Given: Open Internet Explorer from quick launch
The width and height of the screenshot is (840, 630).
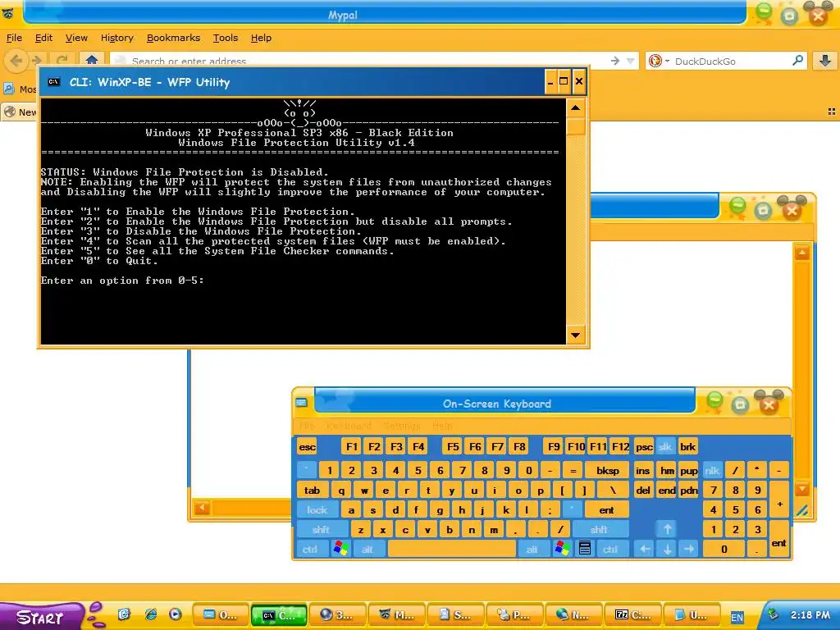Looking at the screenshot, I should point(151,614).
